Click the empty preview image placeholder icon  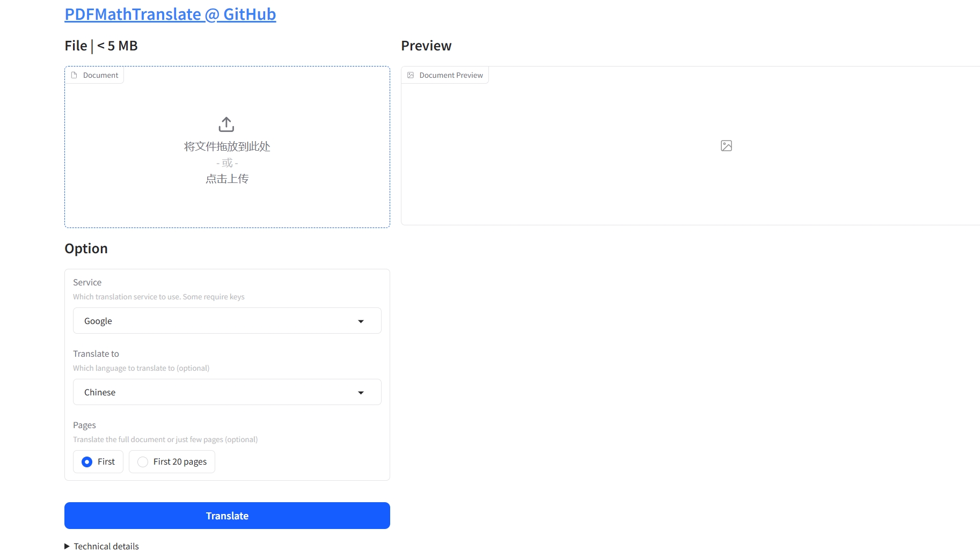click(726, 146)
